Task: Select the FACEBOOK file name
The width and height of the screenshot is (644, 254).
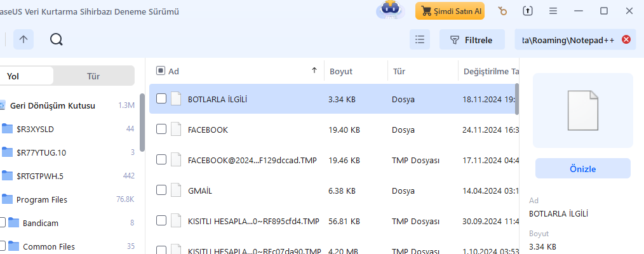Action: pyautogui.click(x=208, y=130)
